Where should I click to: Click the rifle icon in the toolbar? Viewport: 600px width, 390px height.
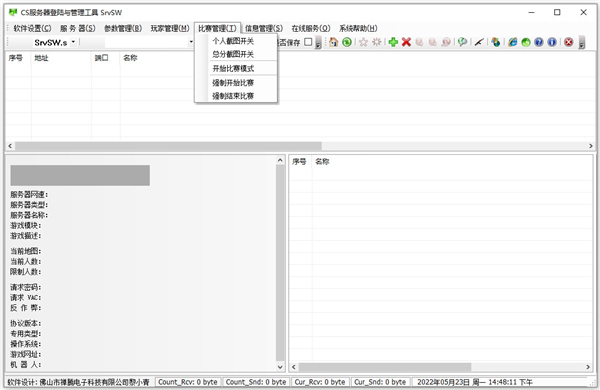479,42
